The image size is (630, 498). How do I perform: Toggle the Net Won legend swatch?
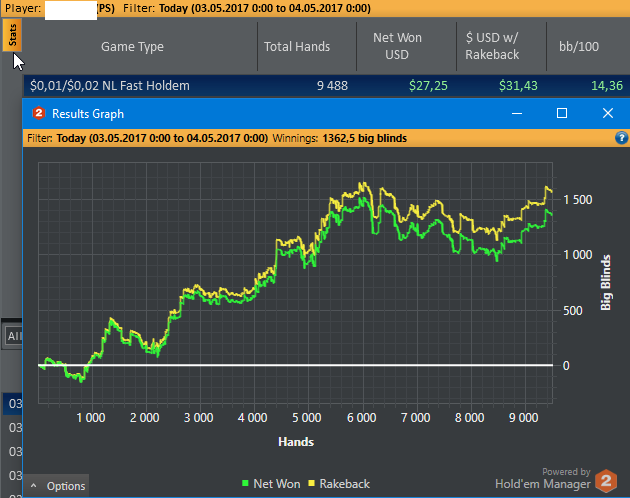click(x=245, y=483)
